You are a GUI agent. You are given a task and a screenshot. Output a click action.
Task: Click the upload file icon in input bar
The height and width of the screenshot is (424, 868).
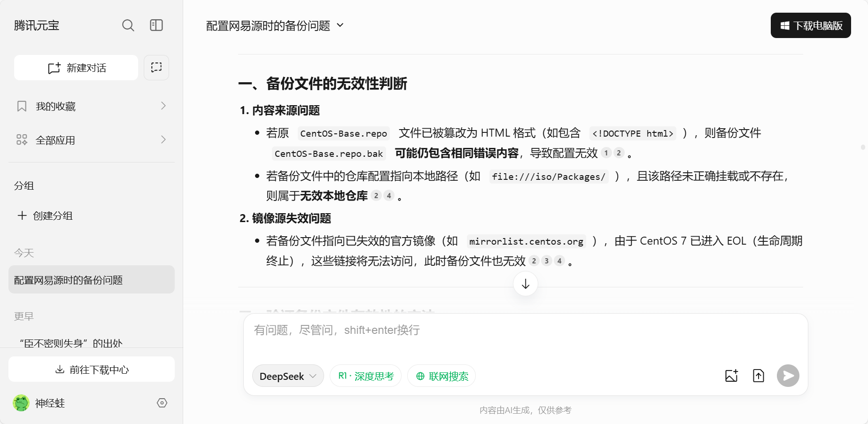(x=759, y=376)
